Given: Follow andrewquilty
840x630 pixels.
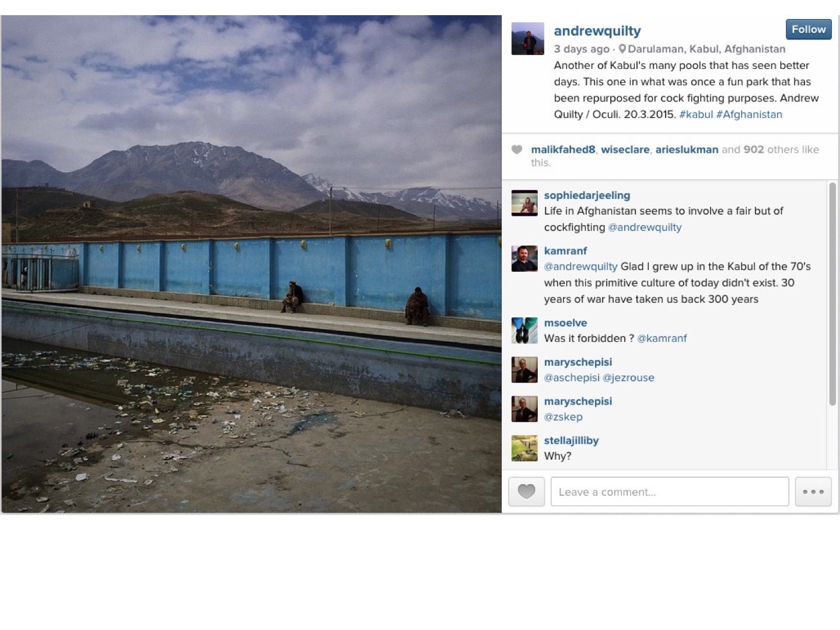Looking at the screenshot, I should (x=808, y=29).
